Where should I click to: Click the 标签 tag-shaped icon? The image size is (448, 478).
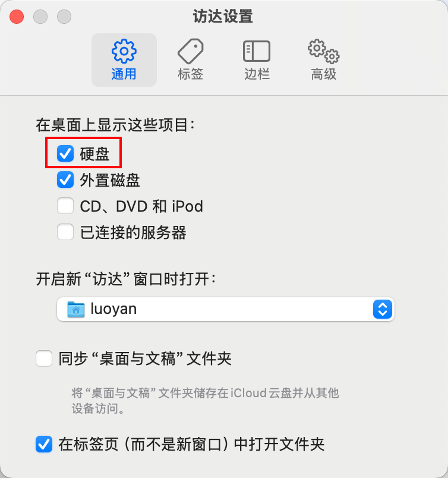191,51
